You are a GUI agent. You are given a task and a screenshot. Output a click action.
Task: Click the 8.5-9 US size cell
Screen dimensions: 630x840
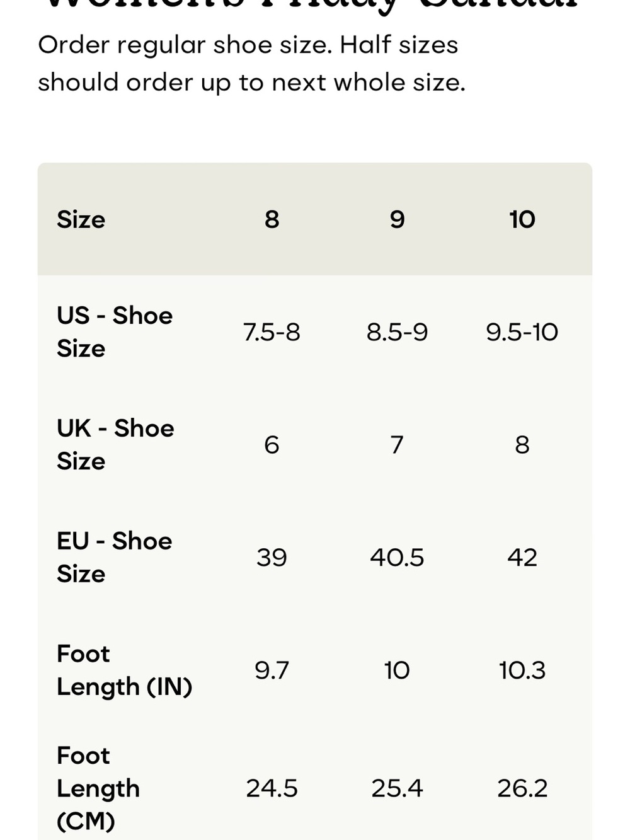pyautogui.click(x=397, y=331)
